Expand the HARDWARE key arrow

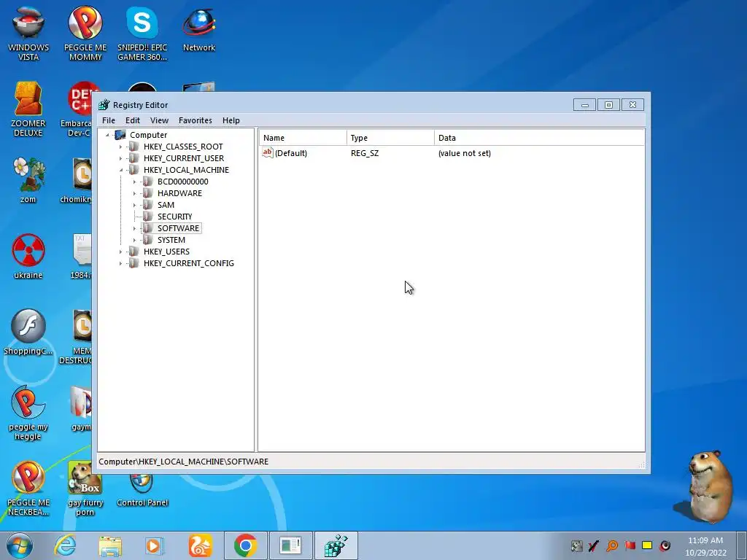click(x=134, y=193)
